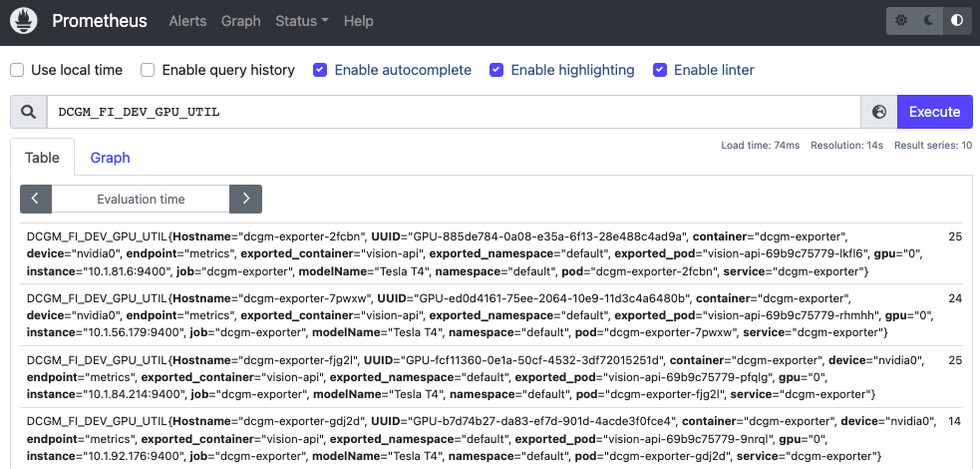Disable the Enable highlighting checkbox
The width and height of the screenshot is (980, 469).
pos(496,70)
